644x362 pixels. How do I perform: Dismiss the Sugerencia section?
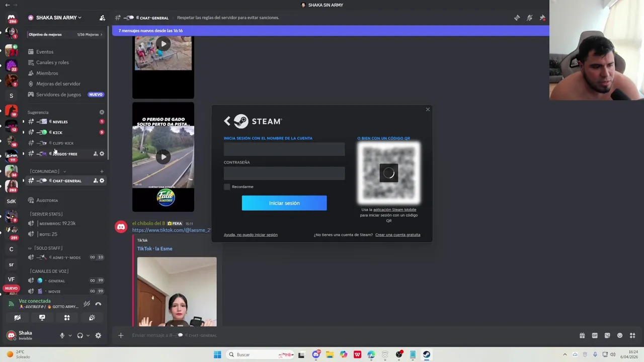[x=102, y=112]
